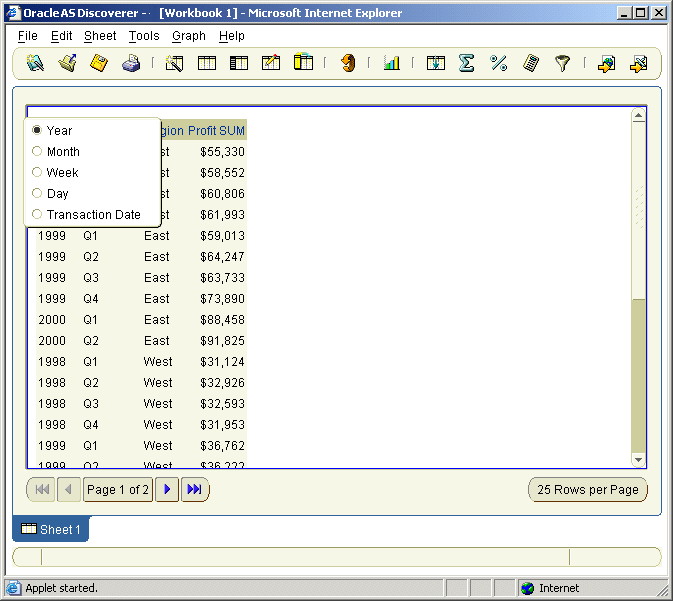Print the worksheet using the printer icon
This screenshot has height=601, width=673.
(x=131, y=64)
